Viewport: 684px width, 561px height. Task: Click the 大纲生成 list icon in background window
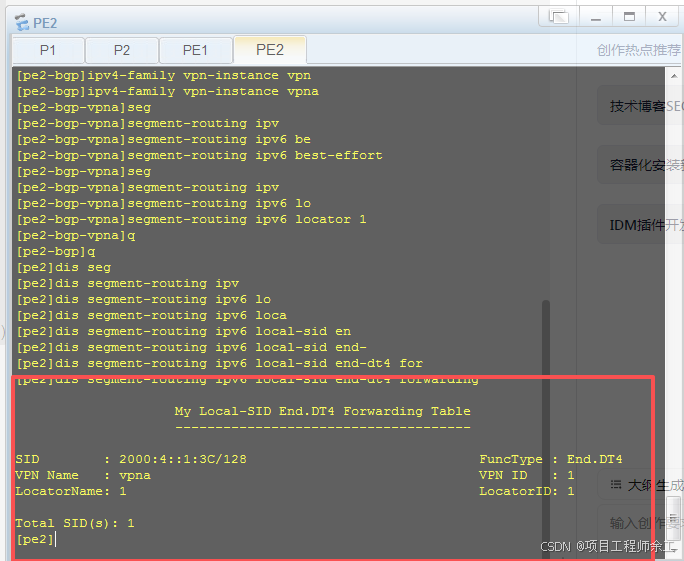point(616,485)
